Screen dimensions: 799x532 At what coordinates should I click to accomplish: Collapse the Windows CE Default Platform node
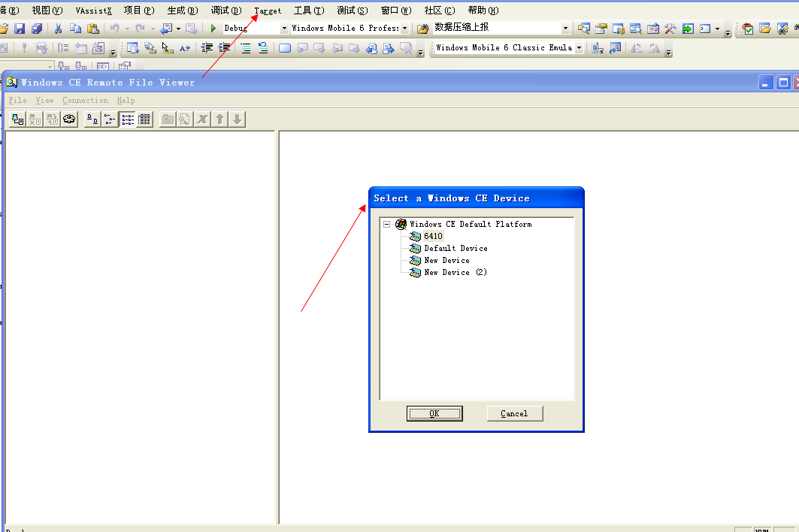(x=387, y=224)
